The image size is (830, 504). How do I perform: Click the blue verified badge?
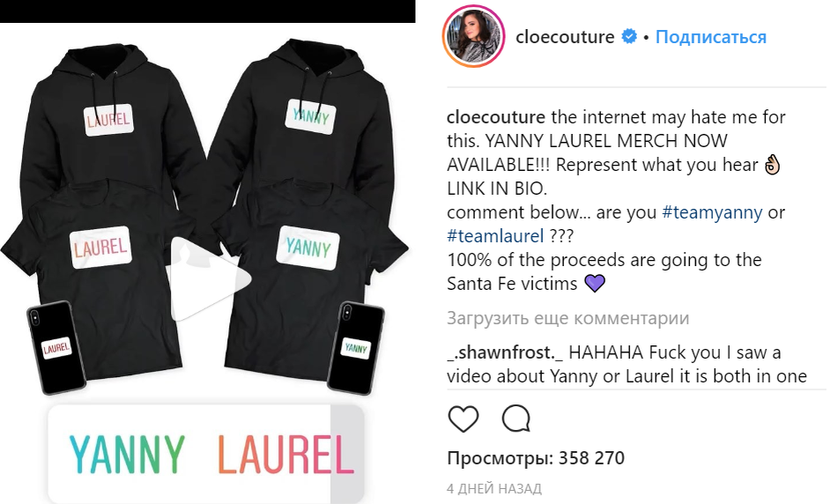coord(629,36)
